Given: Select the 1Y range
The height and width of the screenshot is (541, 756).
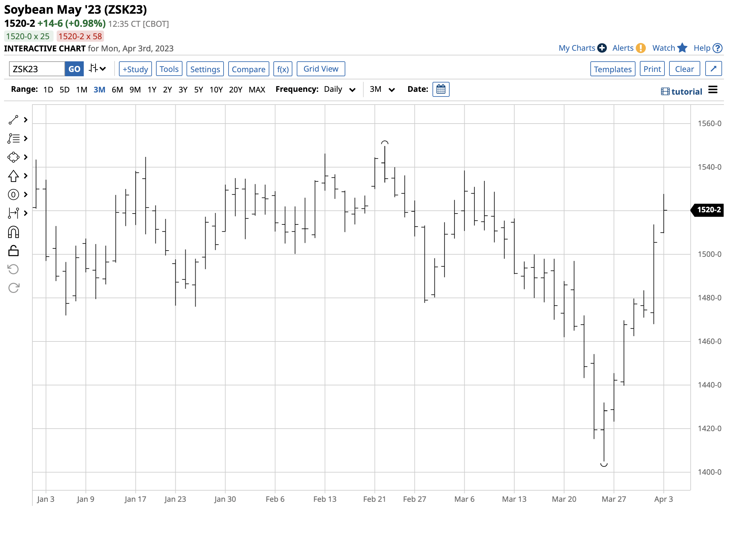Looking at the screenshot, I should (152, 90).
